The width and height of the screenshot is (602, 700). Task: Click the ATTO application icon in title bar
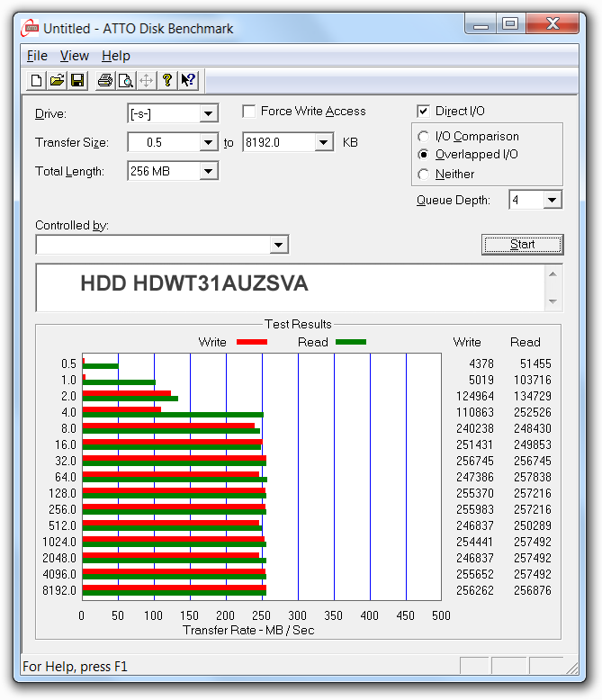(x=31, y=28)
